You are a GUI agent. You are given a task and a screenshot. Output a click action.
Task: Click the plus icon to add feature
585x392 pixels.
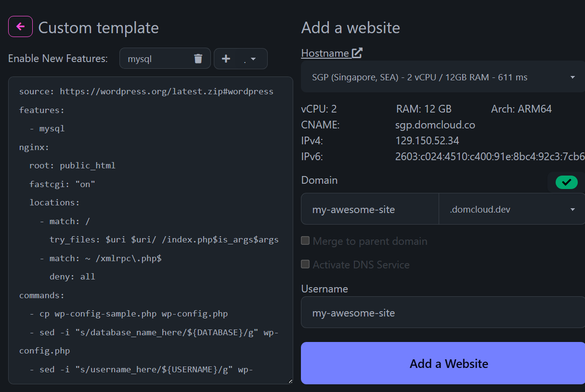tap(226, 59)
